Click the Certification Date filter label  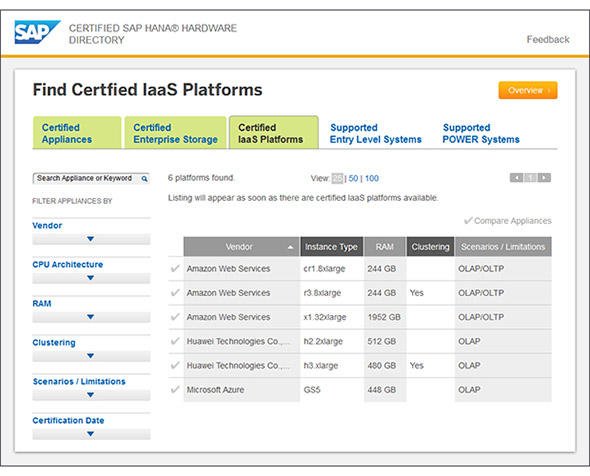pyautogui.click(x=68, y=420)
